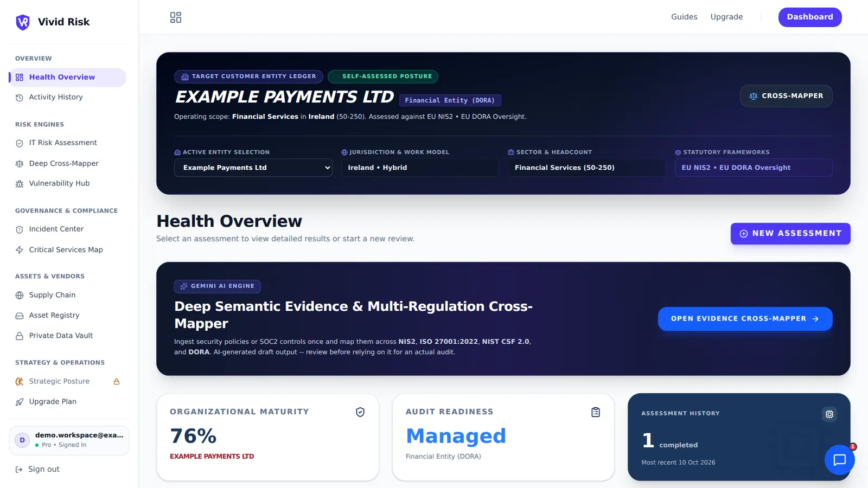This screenshot has height=488, width=868.
Task: Sign out of the workspace
Action: click(x=37, y=470)
